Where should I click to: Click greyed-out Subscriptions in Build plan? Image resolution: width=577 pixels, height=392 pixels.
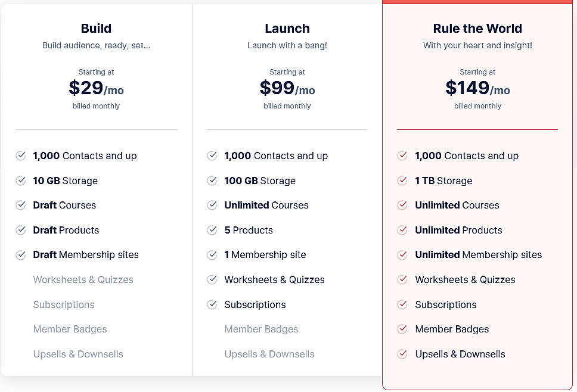pos(64,304)
